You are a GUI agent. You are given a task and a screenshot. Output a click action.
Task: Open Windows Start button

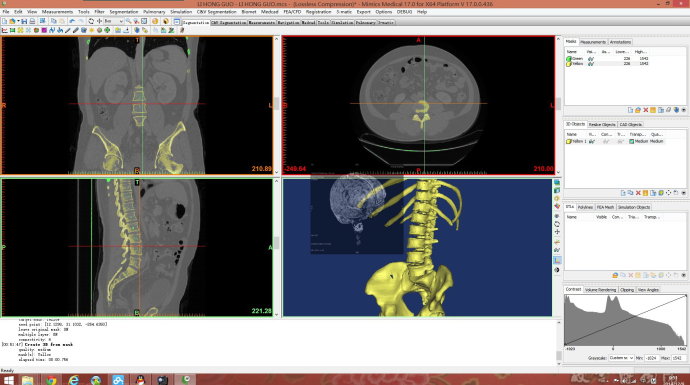[x=8, y=380]
